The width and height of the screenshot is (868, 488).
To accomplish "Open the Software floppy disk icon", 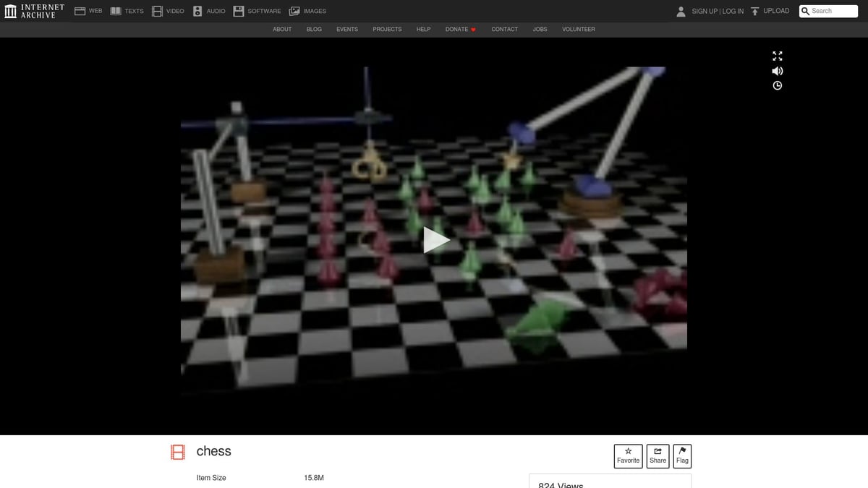I will (x=239, y=11).
